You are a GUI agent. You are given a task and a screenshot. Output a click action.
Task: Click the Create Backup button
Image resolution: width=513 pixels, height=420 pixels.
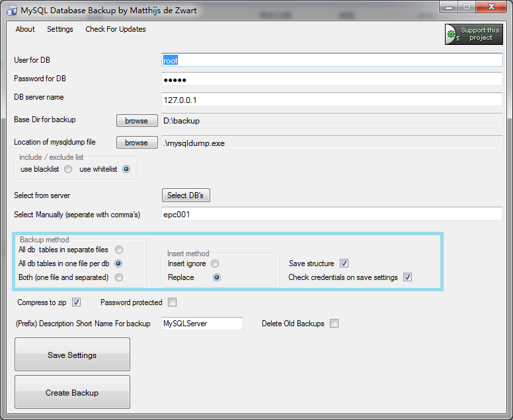point(72,392)
